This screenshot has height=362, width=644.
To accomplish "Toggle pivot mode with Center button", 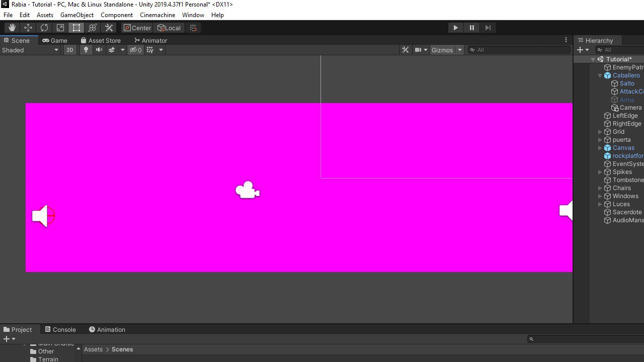I will (x=137, y=28).
